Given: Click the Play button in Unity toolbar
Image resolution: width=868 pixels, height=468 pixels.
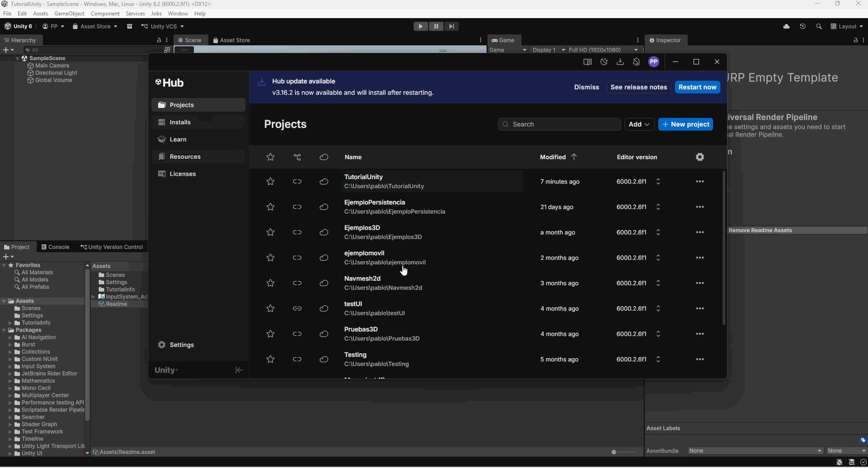Looking at the screenshot, I should (420, 26).
